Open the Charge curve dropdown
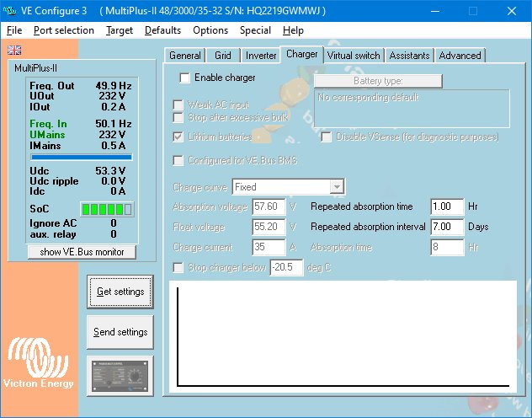 coord(337,187)
